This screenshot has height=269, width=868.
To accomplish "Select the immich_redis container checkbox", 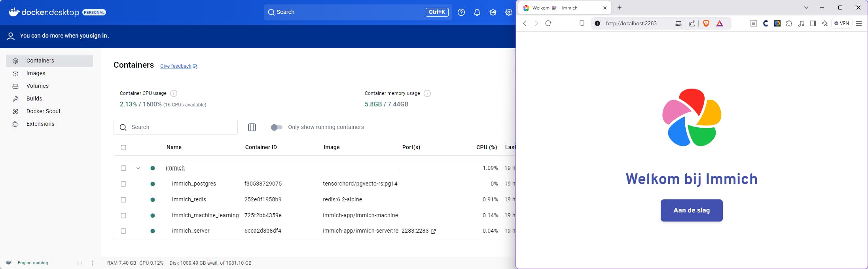I will [x=123, y=200].
